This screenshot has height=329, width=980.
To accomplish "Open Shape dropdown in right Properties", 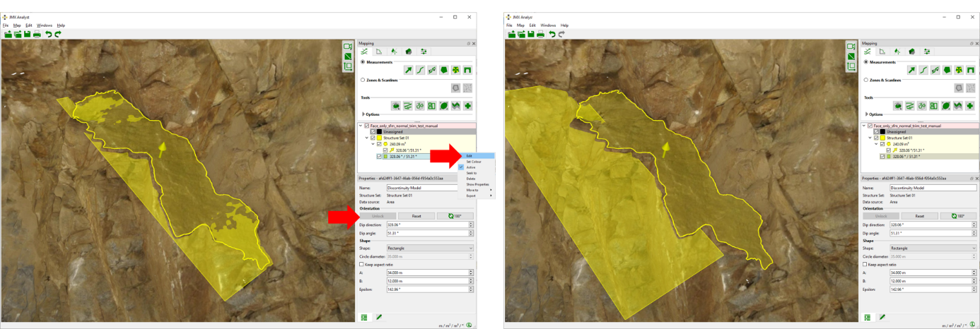I will [x=933, y=249].
